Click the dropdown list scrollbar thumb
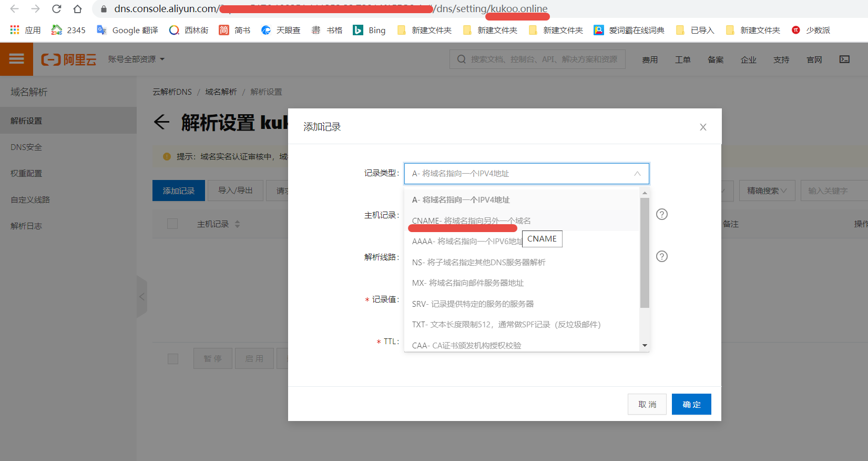 (x=645, y=253)
